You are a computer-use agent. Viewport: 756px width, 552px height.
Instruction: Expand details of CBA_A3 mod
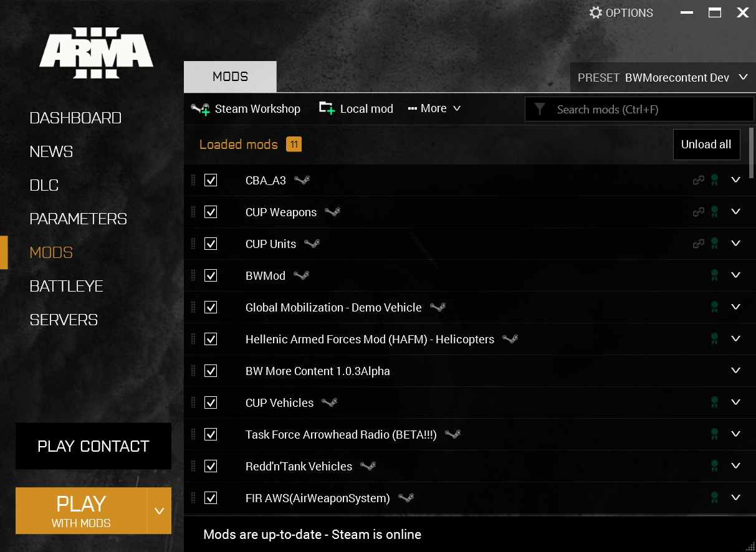(735, 179)
